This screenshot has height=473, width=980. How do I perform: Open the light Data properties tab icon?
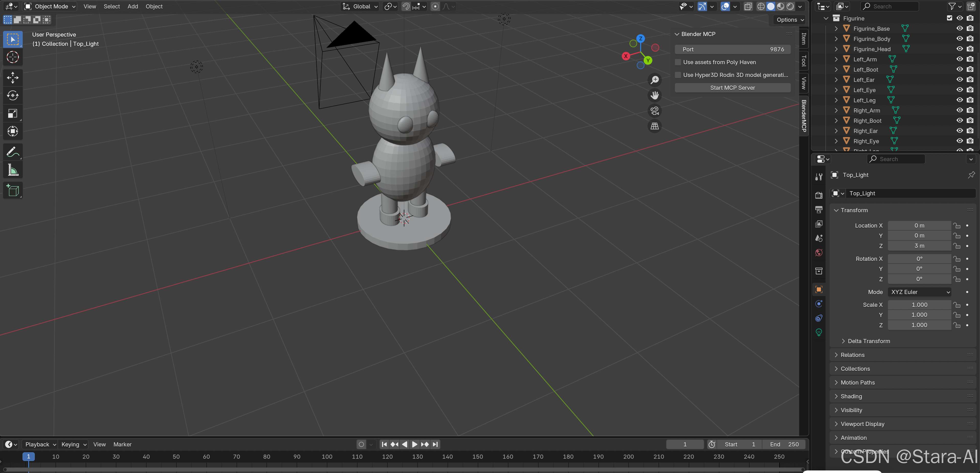[819, 332]
